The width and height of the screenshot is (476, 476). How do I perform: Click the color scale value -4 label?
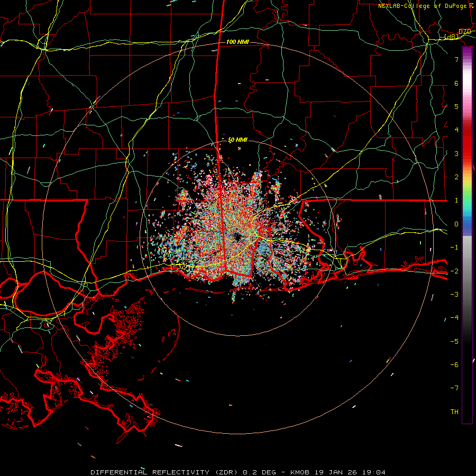454,318
